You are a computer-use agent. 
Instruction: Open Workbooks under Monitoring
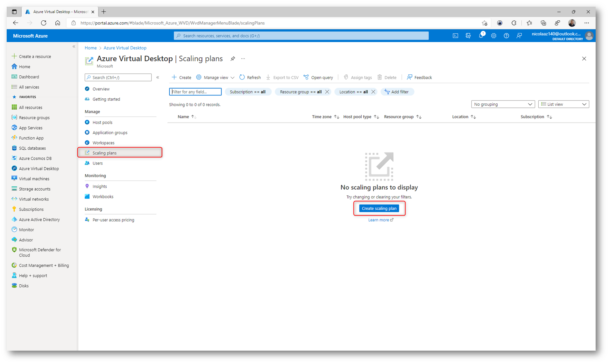click(103, 197)
